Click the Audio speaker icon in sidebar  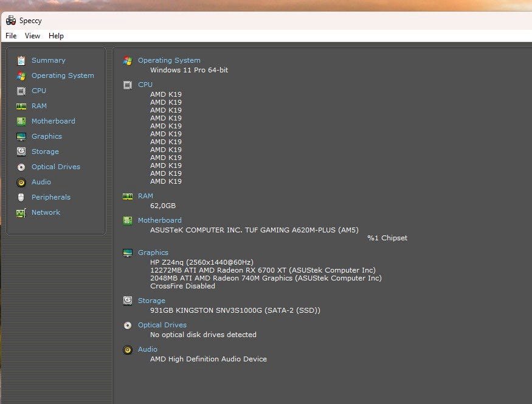pos(21,182)
